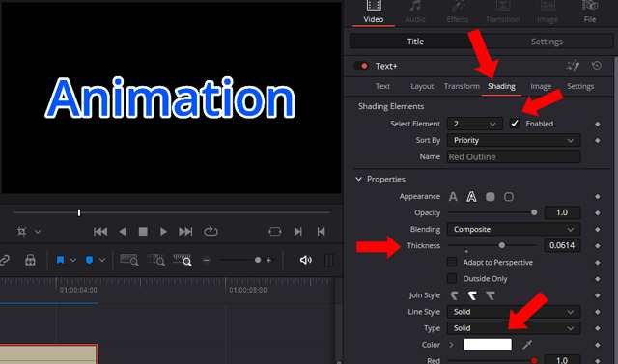Open the Text sub-tab of Text+
Viewport: 618px width, 364px height.
point(382,86)
